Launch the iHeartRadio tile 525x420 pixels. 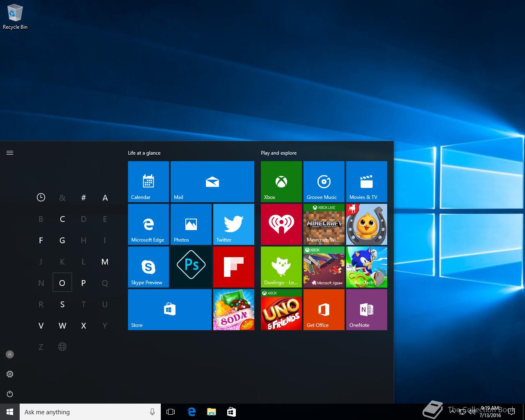pyautogui.click(x=281, y=224)
